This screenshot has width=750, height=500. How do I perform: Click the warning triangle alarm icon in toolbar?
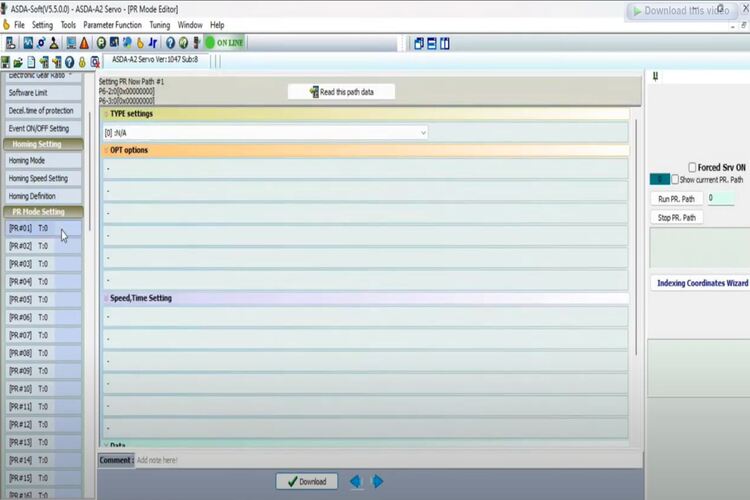(x=84, y=43)
